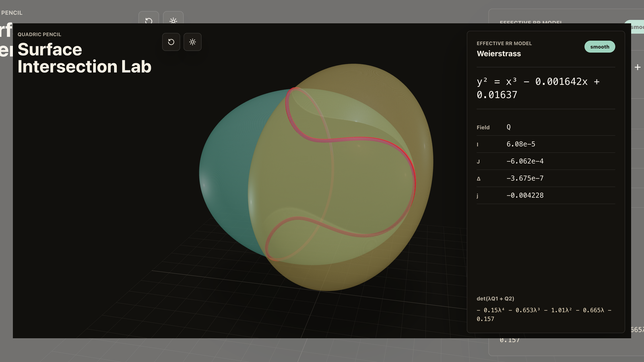Click the EFFECTIVE RR MODEL label

(x=504, y=43)
